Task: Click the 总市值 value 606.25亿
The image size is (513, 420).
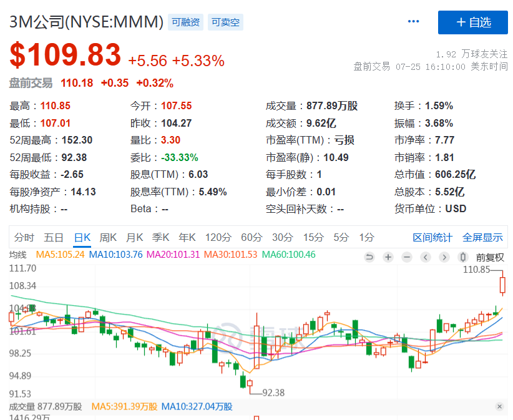Action: click(456, 175)
